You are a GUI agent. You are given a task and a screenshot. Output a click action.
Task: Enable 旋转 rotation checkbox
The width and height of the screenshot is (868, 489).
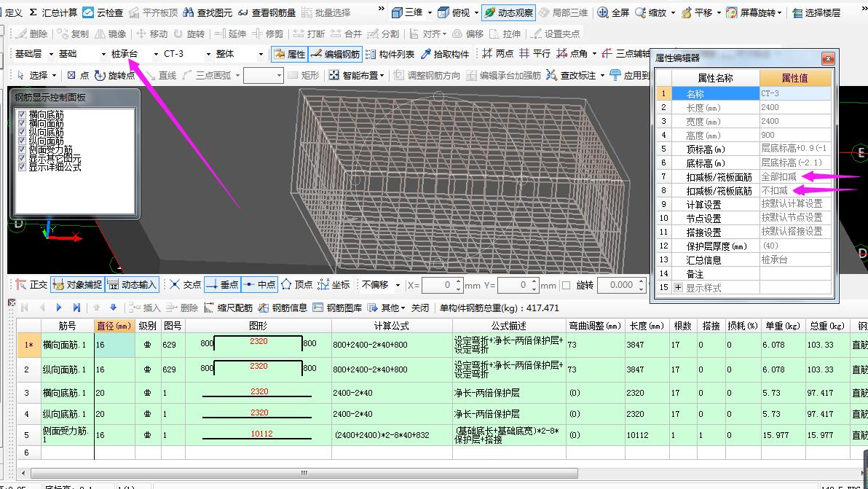566,285
